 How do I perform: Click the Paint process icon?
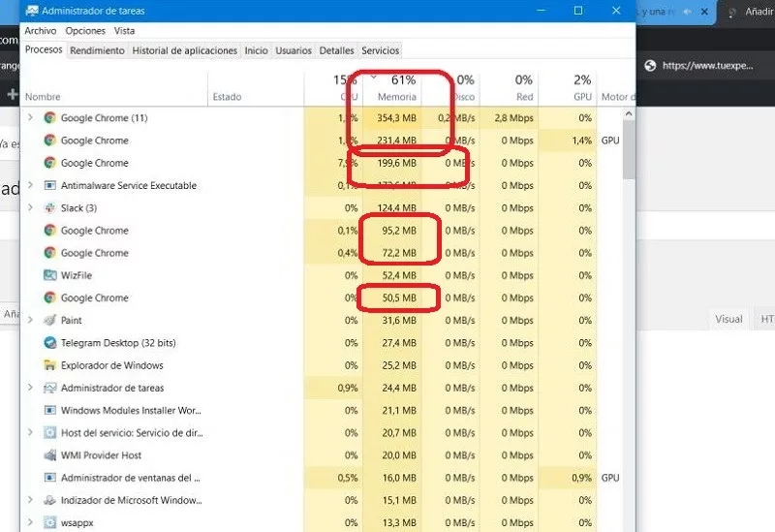pos(50,321)
